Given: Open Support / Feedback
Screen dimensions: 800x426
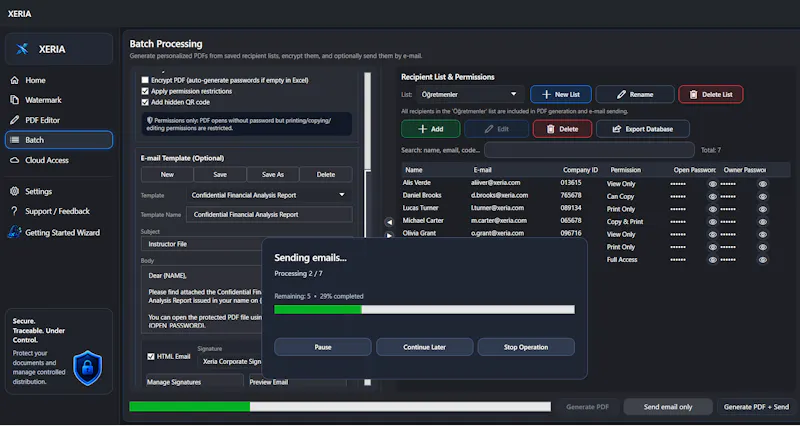Looking at the screenshot, I should pyautogui.click(x=50, y=211).
